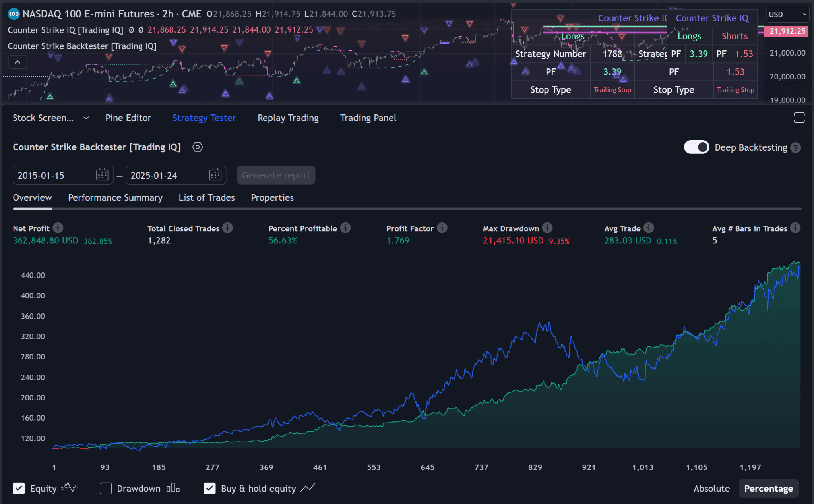Viewport: 814px width, 504px height.
Task: Click Max Drawdown value 21,415.10 USD
Action: click(x=513, y=241)
